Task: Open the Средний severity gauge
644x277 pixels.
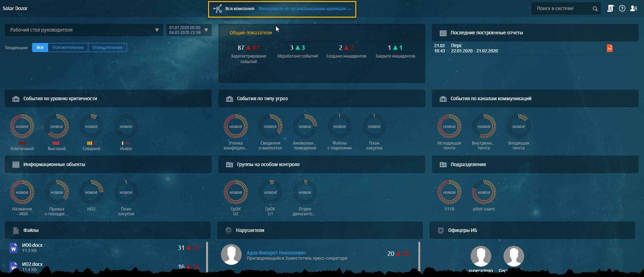Action: [x=91, y=127]
